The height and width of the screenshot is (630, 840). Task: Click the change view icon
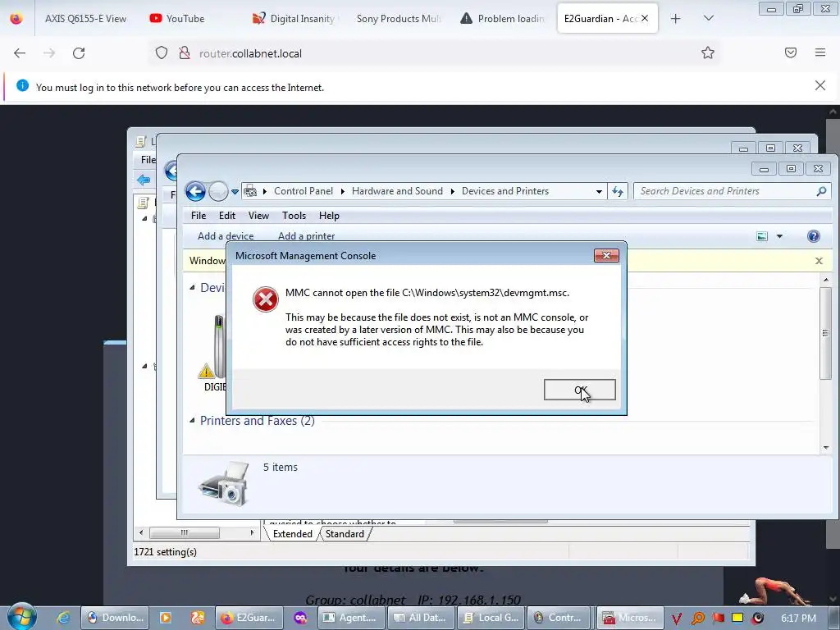click(762, 236)
